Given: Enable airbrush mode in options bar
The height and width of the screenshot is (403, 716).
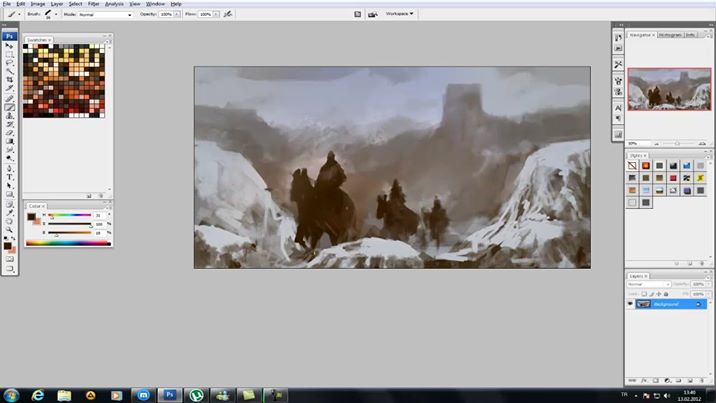Looking at the screenshot, I should click(228, 14).
